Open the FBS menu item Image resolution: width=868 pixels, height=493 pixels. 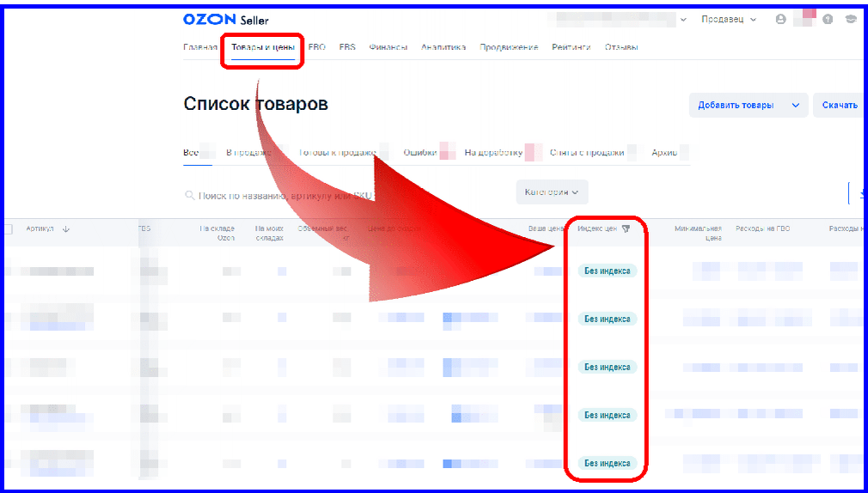(347, 47)
